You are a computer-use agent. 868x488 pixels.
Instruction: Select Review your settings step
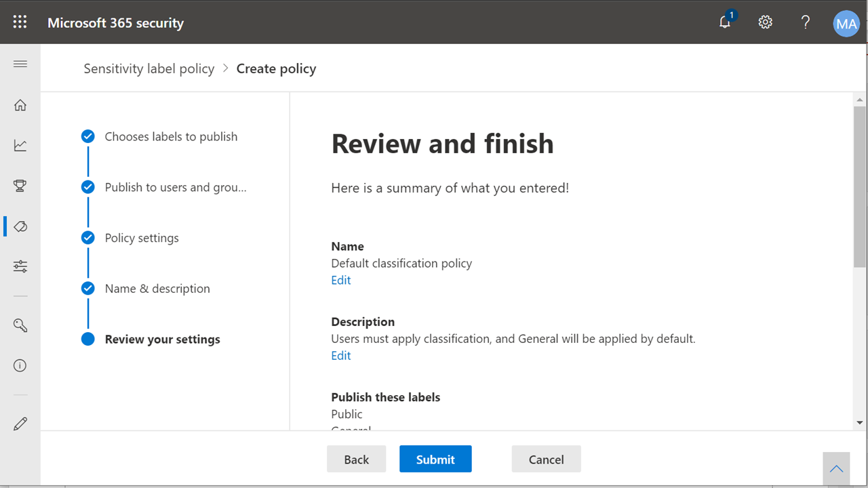[x=163, y=340]
